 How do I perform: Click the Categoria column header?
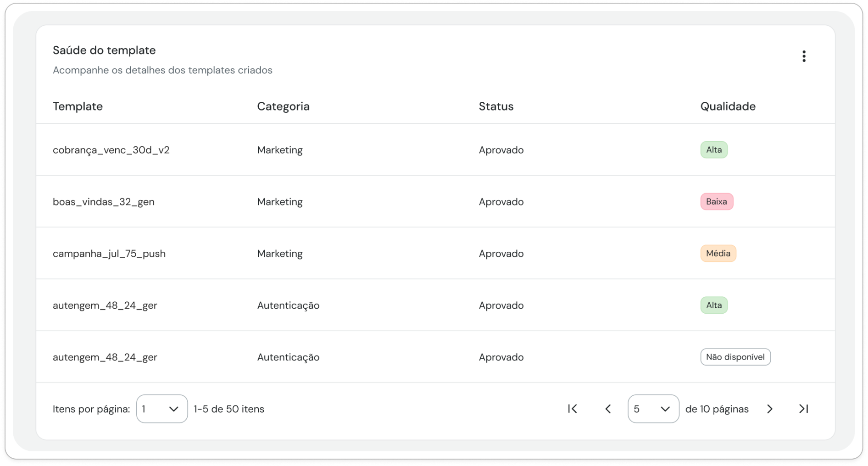pyautogui.click(x=283, y=106)
